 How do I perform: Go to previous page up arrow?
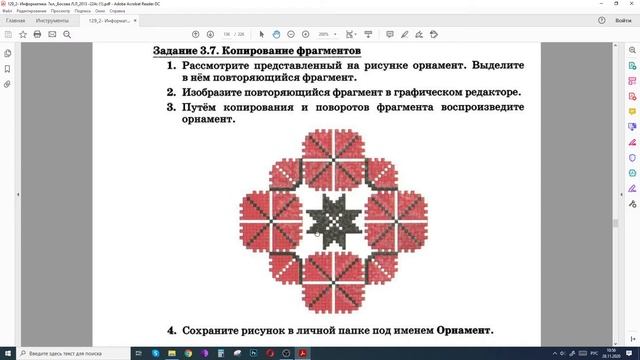pos(196,35)
